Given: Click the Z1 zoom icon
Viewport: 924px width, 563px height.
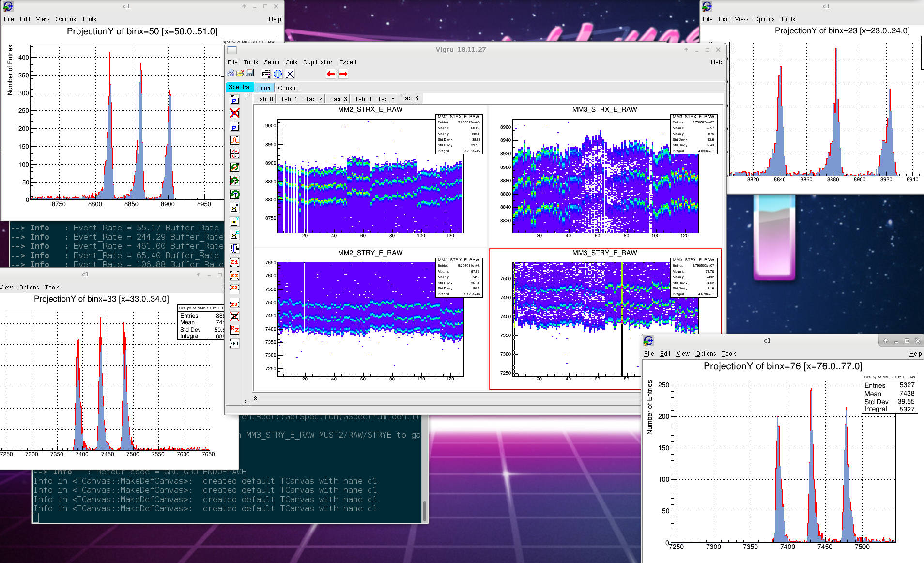Looking at the screenshot, I should (x=234, y=262).
